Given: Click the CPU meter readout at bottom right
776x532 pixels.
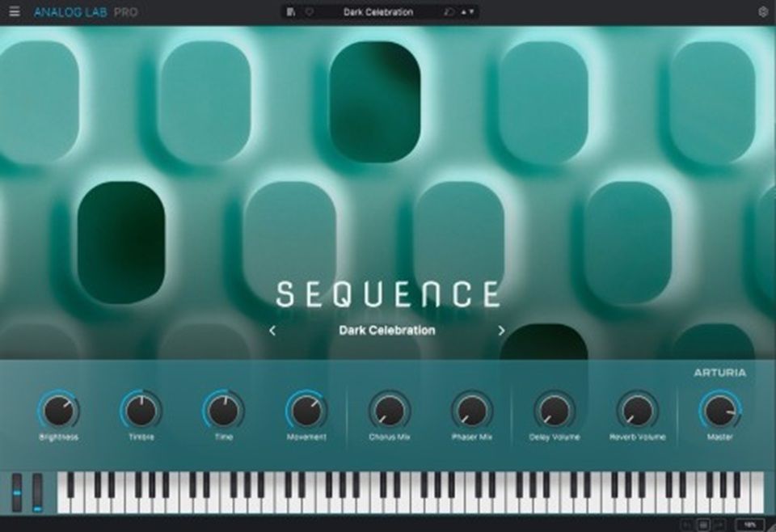Looking at the screenshot, I should click(750, 525).
